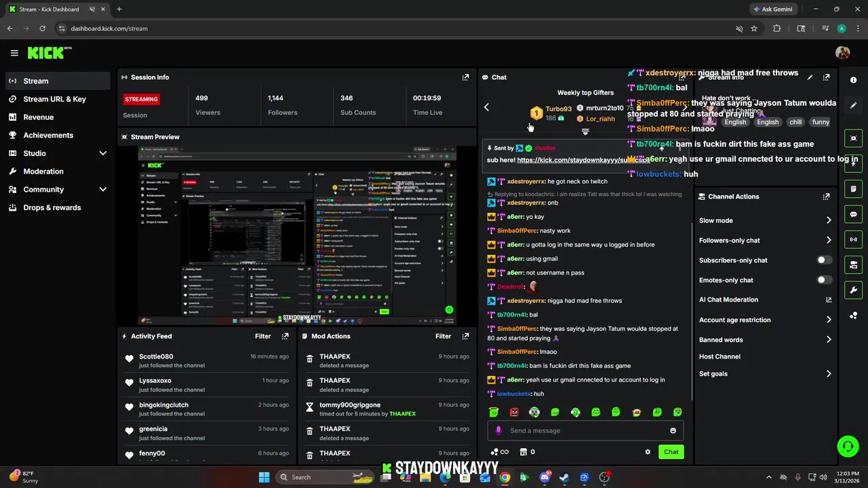
Task: Toggle the wrench widget icon in the right sidebar
Action: 853,290
